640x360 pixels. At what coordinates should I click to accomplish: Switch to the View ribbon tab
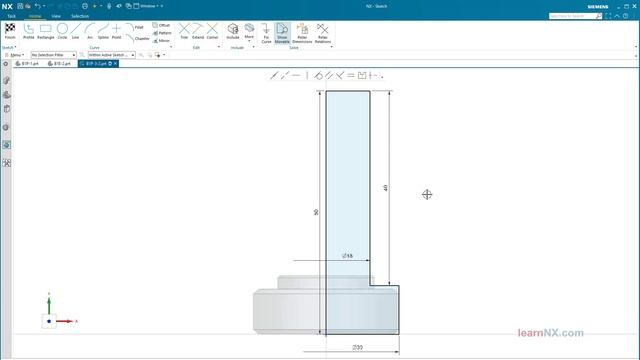(x=56, y=16)
